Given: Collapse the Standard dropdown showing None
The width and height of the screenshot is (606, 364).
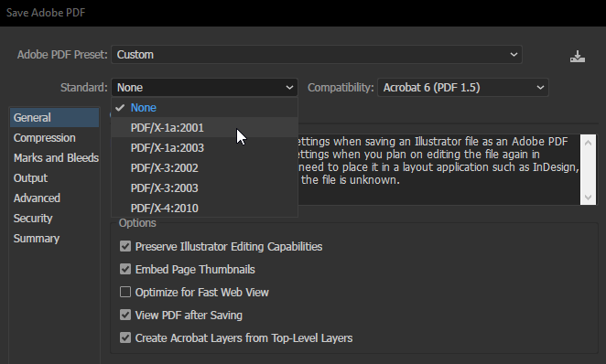Looking at the screenshot, I should pyautogui.click(x=204, y=88).
